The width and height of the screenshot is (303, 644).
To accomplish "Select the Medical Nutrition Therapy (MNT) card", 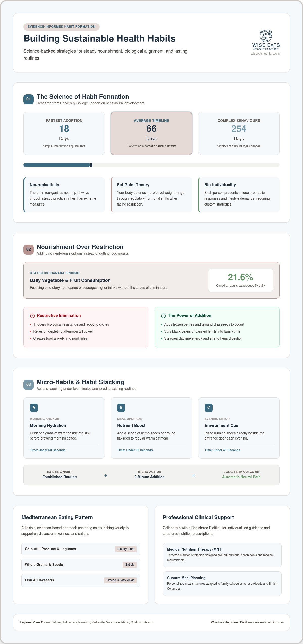I will (222, 555).
